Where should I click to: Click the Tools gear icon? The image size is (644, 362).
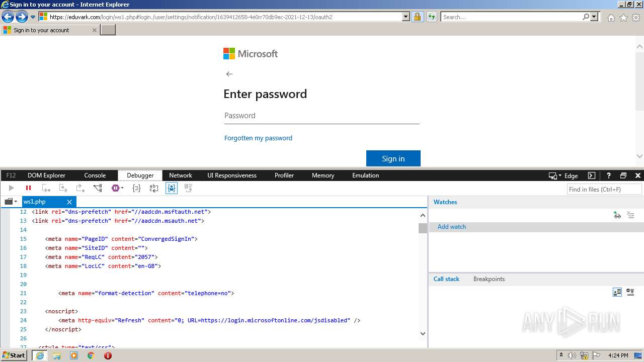pos(636,18)
